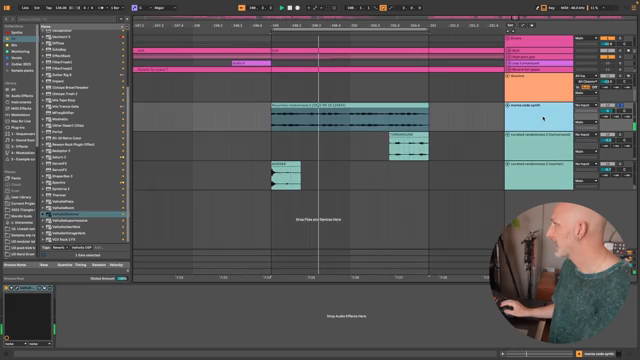The image size is (640, 360).
Task: Fold the Drums group track
Action: coord(508,38)
